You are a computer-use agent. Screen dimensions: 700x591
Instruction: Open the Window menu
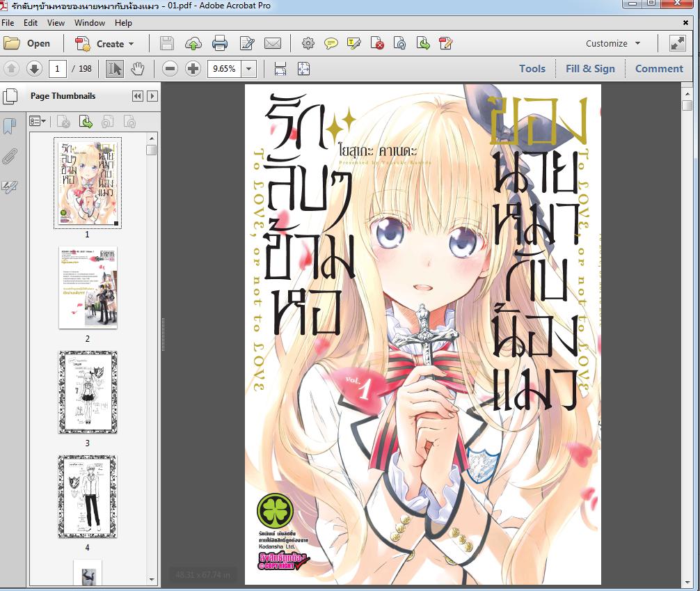point(90,23)
